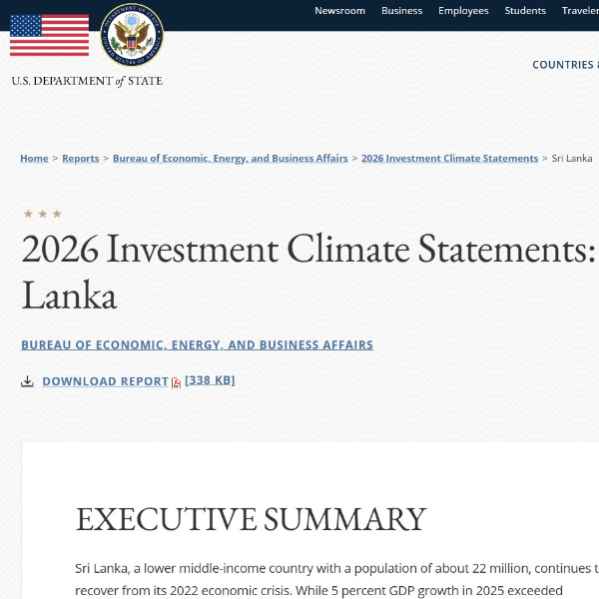Image resolution: width=599 pixels, height=599 pixels.
Task: Open the Newsroom menu item
Action: pos(340,11)
